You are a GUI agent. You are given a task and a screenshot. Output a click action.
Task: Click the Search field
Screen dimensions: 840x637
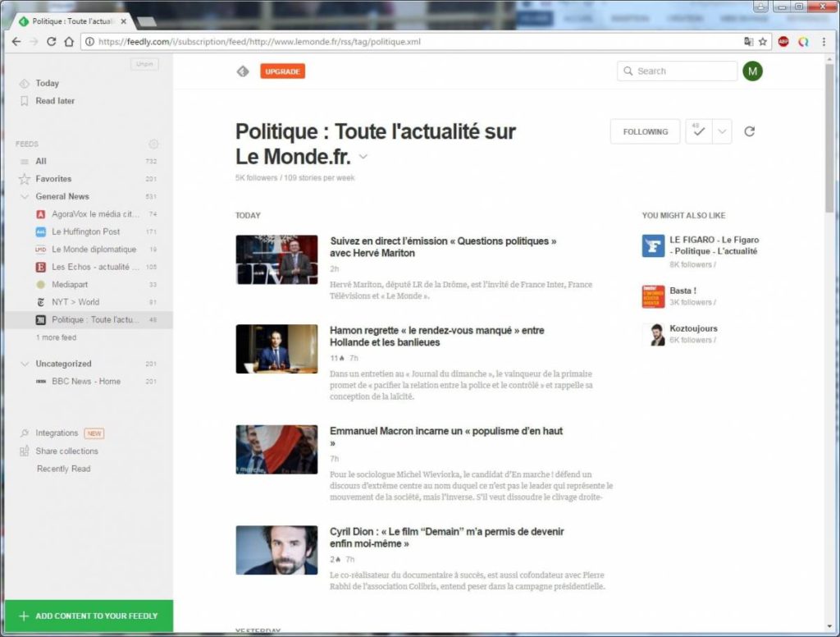(677, 71)
